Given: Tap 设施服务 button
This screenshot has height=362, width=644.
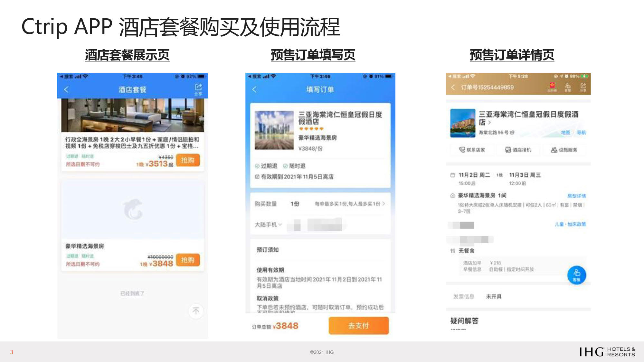Looking at the screenshot, I should pos(564,150).
